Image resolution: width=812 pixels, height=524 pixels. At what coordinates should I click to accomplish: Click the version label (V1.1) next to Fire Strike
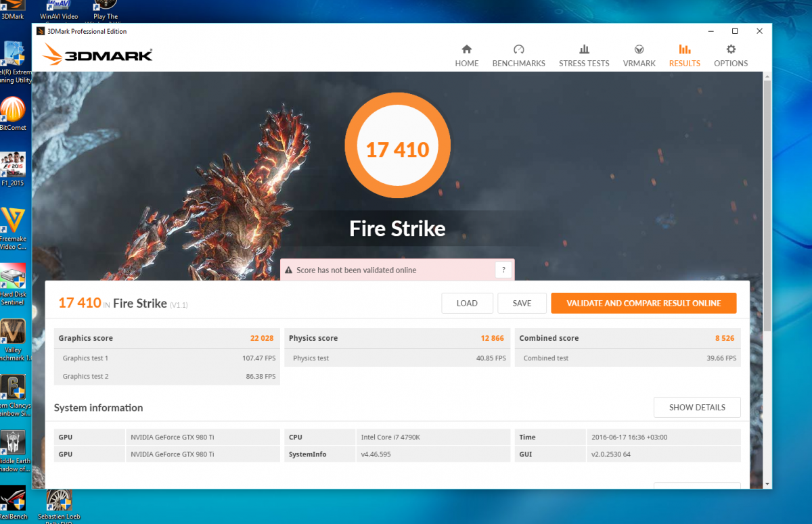[x=179, y=305]
